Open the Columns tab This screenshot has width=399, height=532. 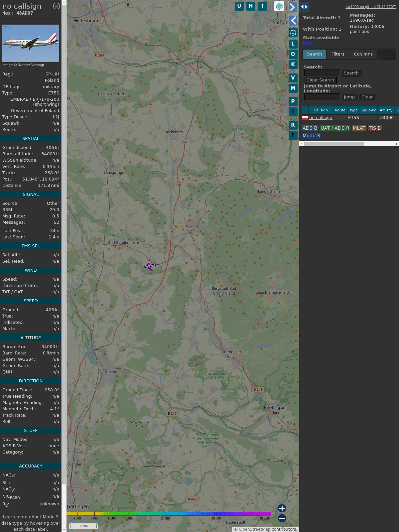pyautogui.click(x=363, y=54)
